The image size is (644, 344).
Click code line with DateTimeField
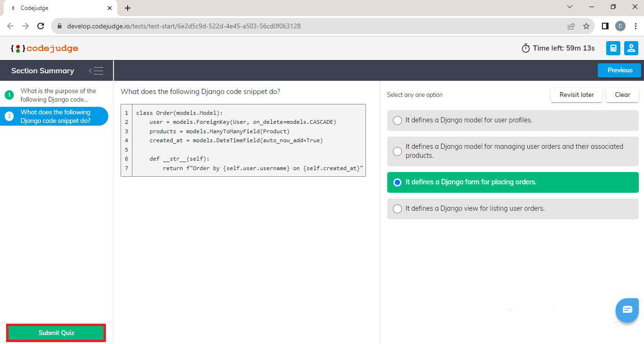[236, 140]
